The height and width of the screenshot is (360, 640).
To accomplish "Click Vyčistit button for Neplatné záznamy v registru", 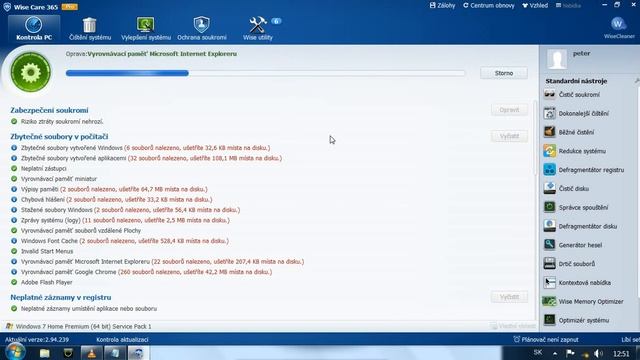I will tap(509, 297).
